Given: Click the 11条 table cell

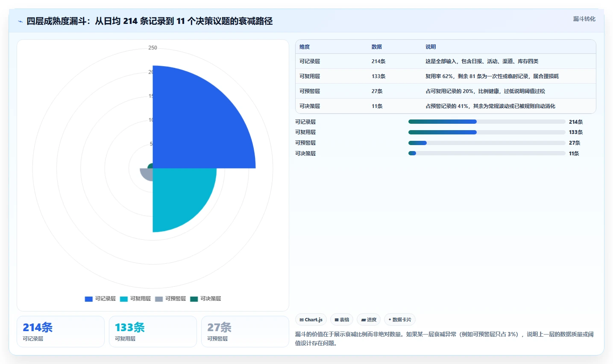Looking at the screenshot, I should point(377,106).
